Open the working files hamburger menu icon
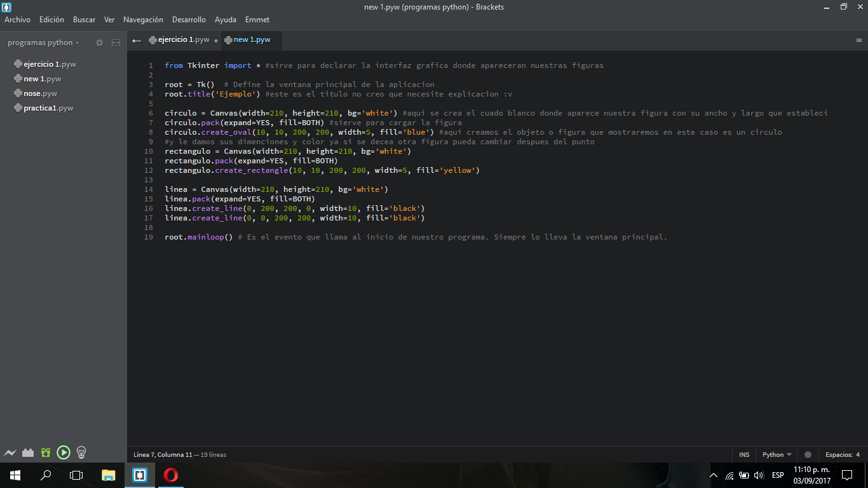Viewport: 868px width, 488px height. (x=858, y=39)
